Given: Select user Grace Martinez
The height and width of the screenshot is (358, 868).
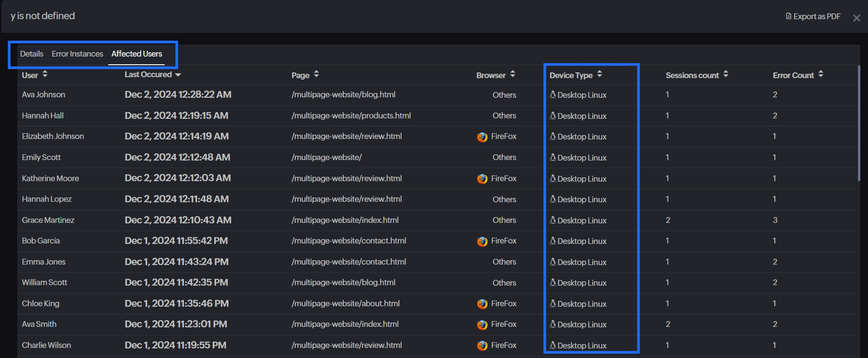Looking at the screenshot, I should pos(48,220).
